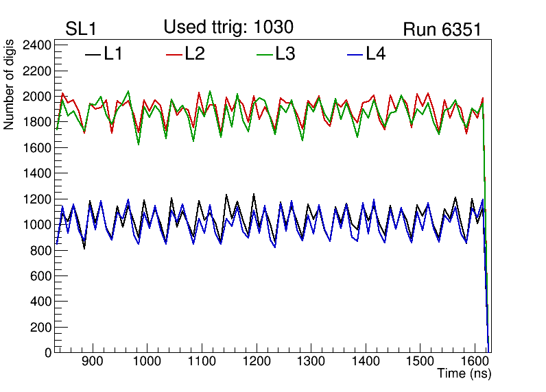Click the 0 tick label on y-axis

pos(47,353)
